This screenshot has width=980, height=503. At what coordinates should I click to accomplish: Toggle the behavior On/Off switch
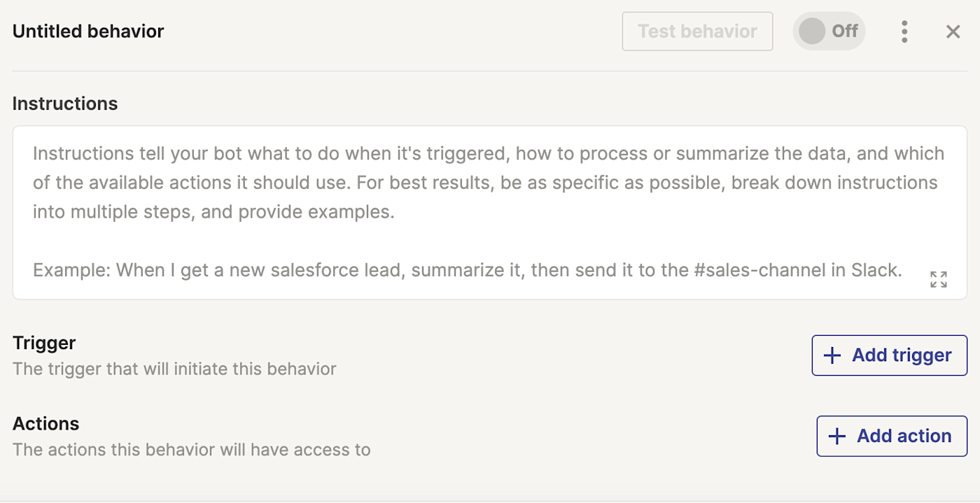click(x=829, y=31)
